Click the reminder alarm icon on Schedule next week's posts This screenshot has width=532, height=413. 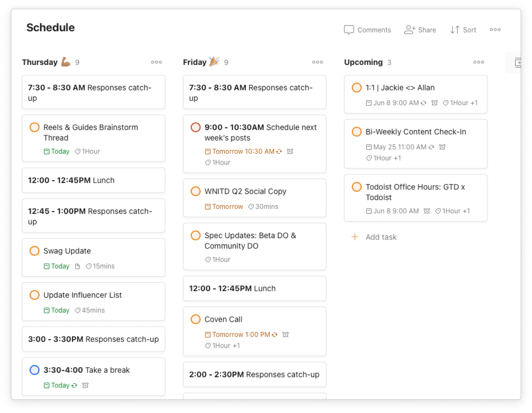coord(290,151)
